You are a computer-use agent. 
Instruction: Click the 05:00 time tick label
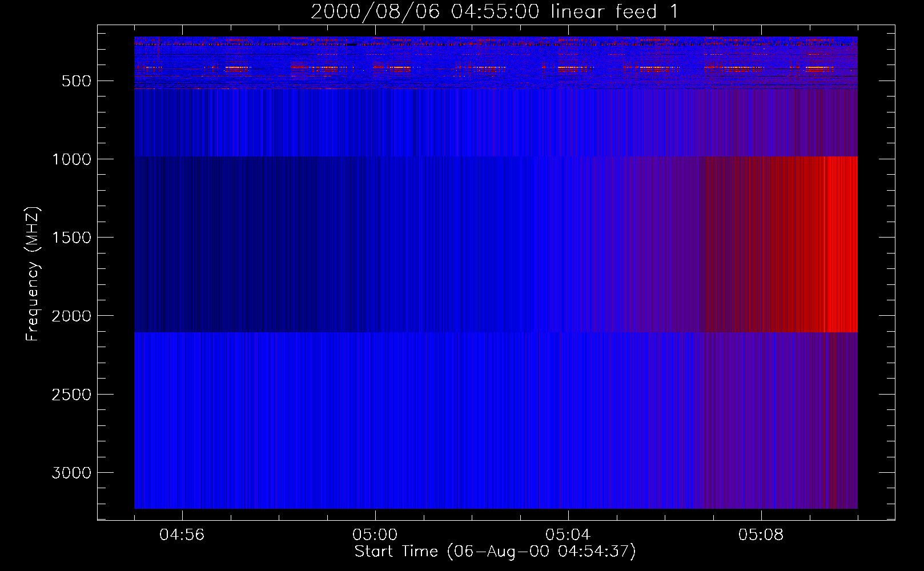pyautogui.click(x=375, y=535)
